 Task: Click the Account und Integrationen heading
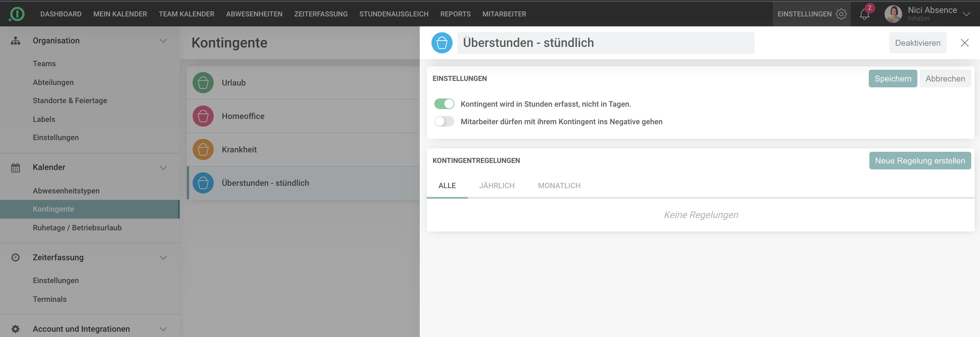(81, 329)
